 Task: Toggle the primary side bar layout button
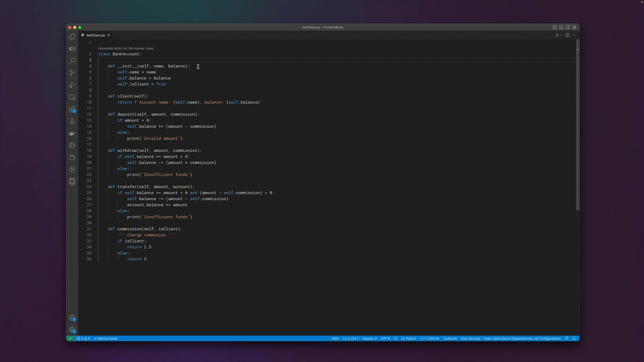554,27
